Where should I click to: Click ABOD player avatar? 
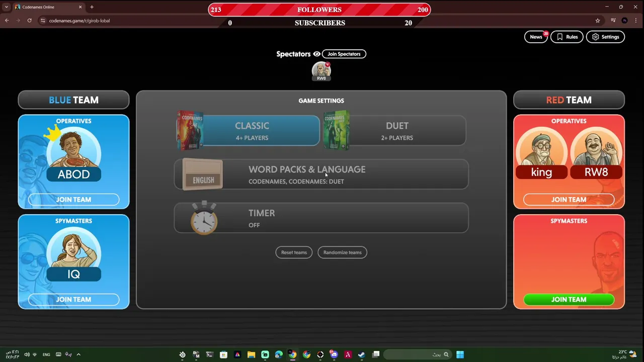73,153
